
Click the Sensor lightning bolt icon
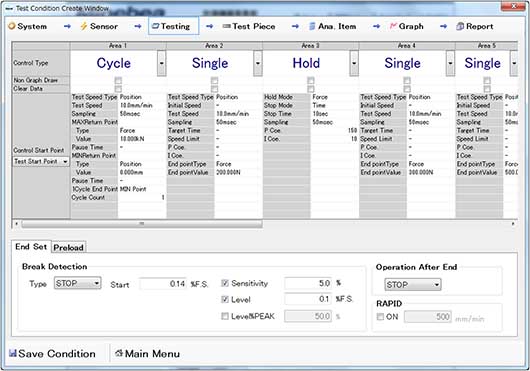click(x=84, y=26)
